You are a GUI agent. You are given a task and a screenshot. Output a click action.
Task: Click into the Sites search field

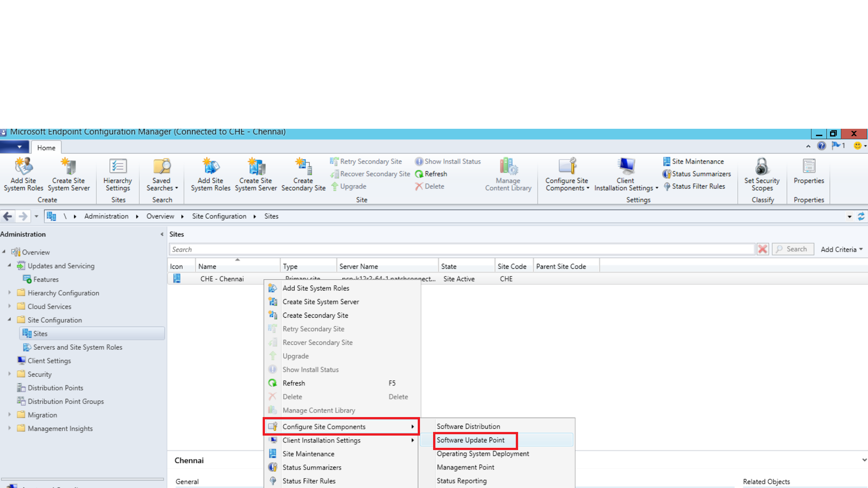click(x=461, y=249)
